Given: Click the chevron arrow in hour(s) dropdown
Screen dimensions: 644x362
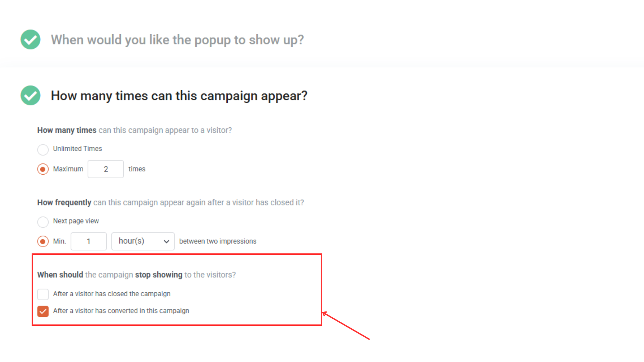Looking at the screenshot, I should pyautogui.click(x=166, y=242).
